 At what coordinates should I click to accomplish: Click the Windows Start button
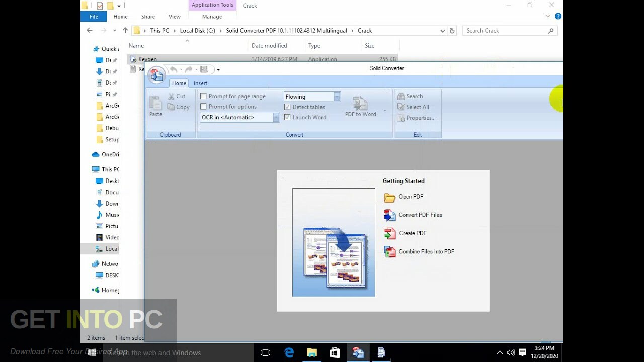pyautogui.click(x=92, y=352)
